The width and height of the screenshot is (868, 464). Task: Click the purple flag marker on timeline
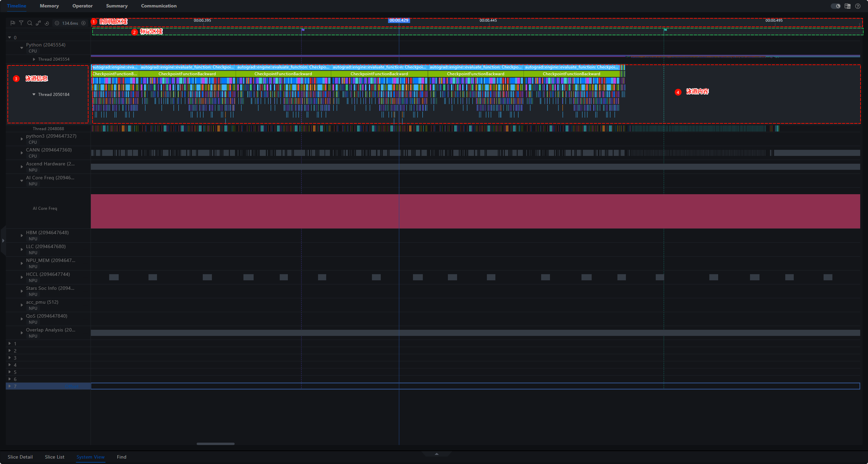coord(303,30)
